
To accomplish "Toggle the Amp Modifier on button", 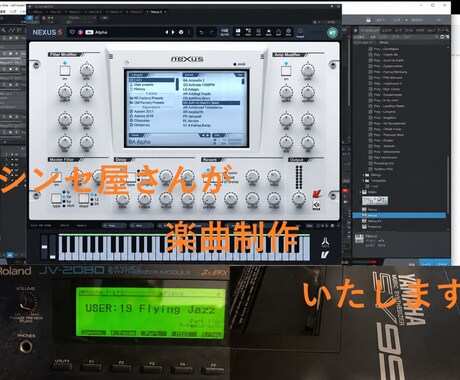I will coord(286,71).
